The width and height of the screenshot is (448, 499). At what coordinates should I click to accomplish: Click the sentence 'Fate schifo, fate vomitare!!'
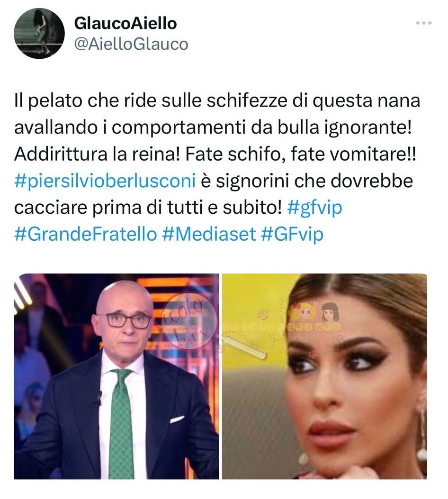300,154
